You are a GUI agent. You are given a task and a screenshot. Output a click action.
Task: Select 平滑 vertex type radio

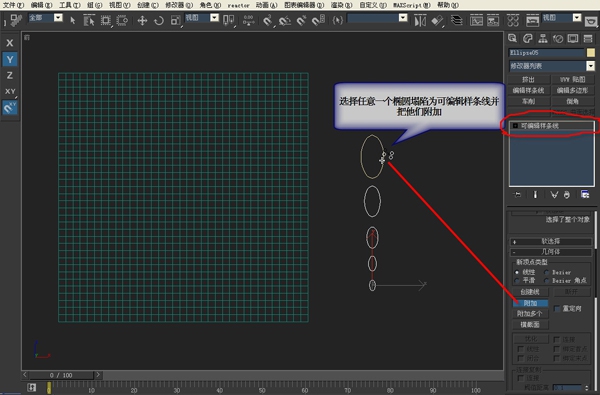tap(517, 281)
